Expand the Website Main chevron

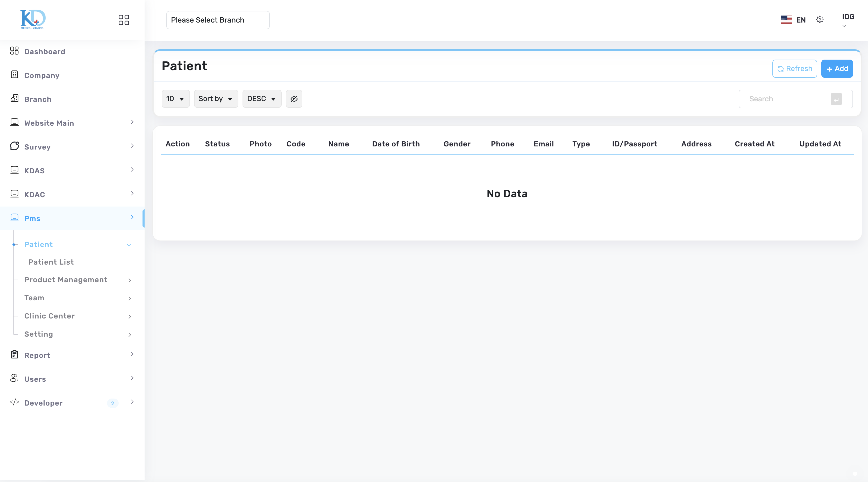[132, 122]
